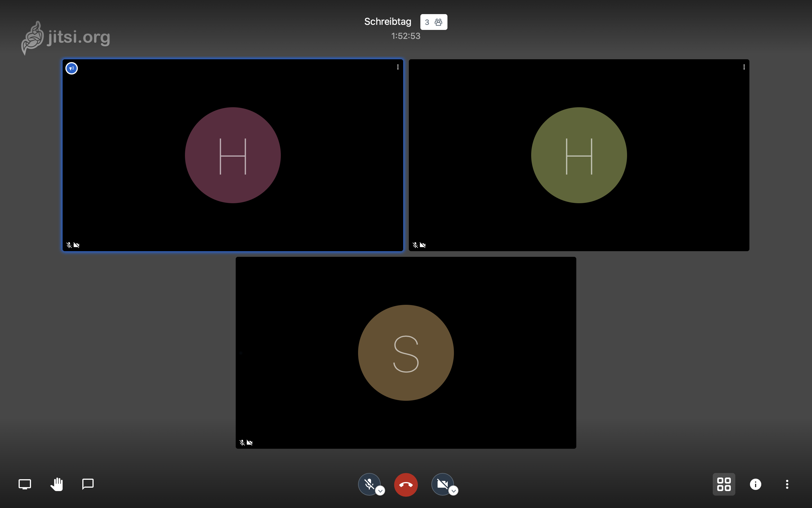The width and height of the screenshot is (812, 508).
Task: Click camera-off icon on maroon H tile
Action: 76,245
